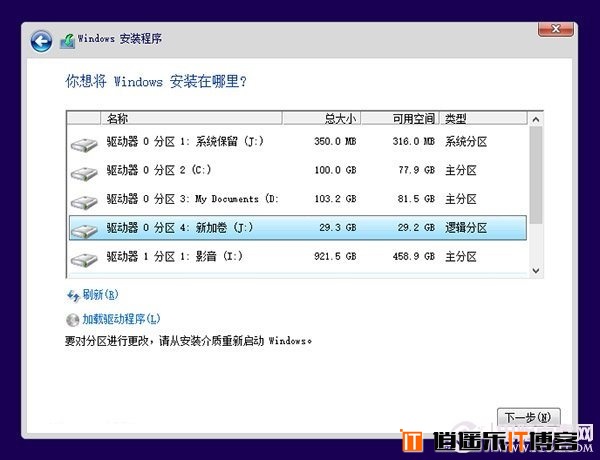Sort by the 名称 column header
Image resolution: width=600 pixels, height=460 pixels.
191,119
